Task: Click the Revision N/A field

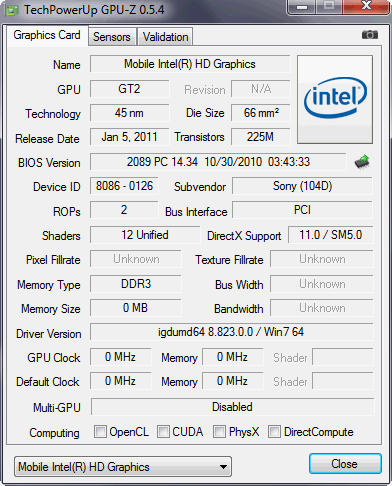Action: pyautogui.click(x=261, y=89)
